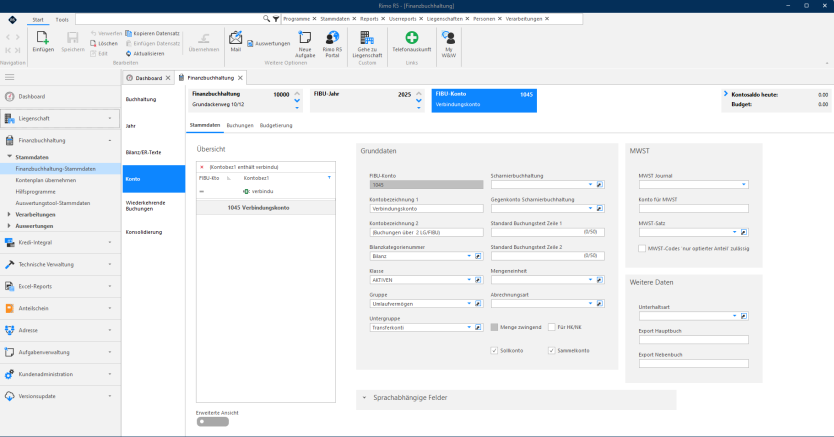Open the Mail icon in ribbon
The width and height of the screenshot is (834, 437).
[236, 38]
